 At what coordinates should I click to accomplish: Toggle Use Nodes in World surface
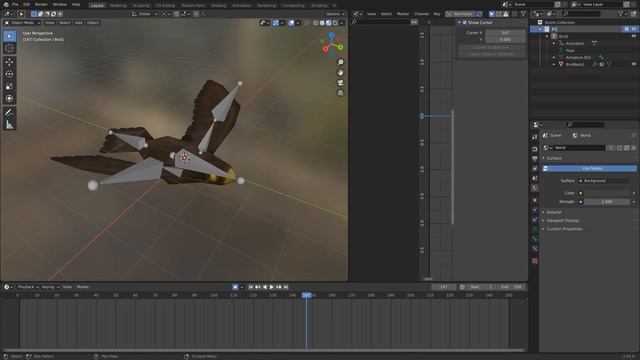point(589,169)
